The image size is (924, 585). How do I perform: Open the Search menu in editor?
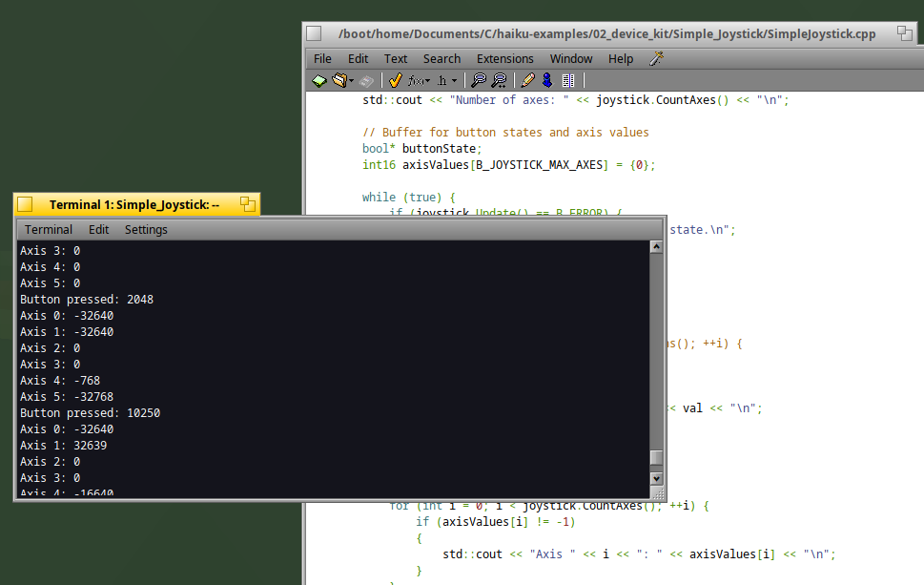pyautogui.click(x=441, y=59)
